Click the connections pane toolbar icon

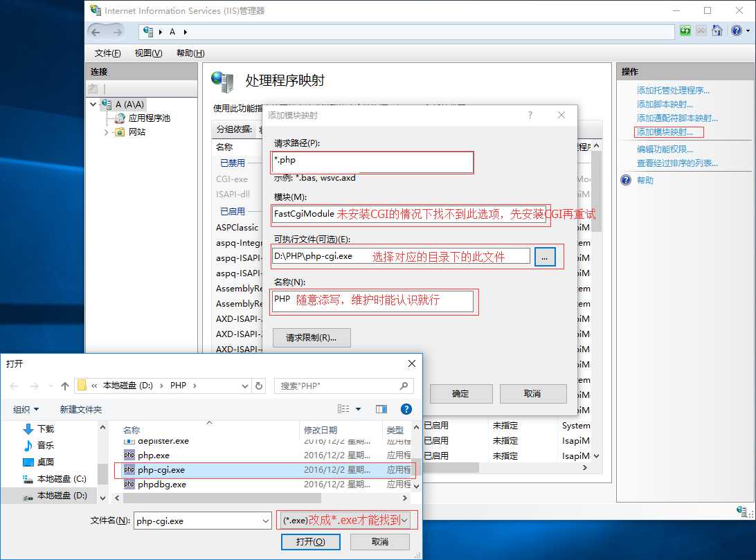[93, 89]
